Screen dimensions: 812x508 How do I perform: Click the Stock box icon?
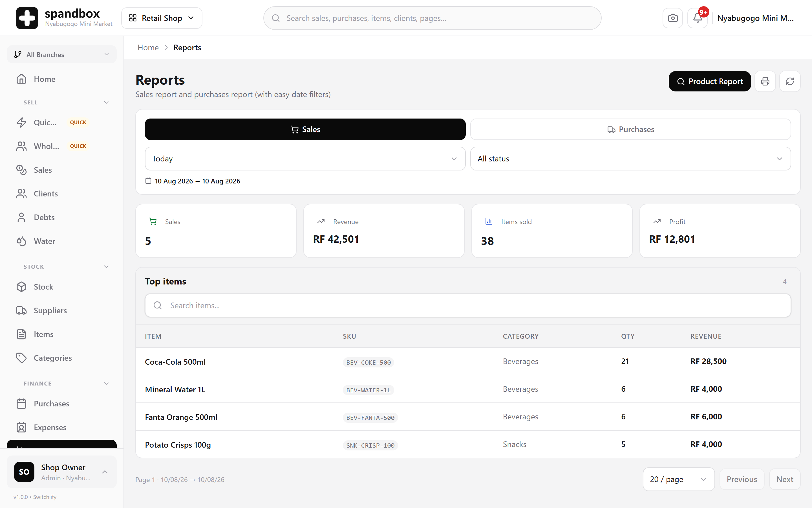tap(21, 287)
